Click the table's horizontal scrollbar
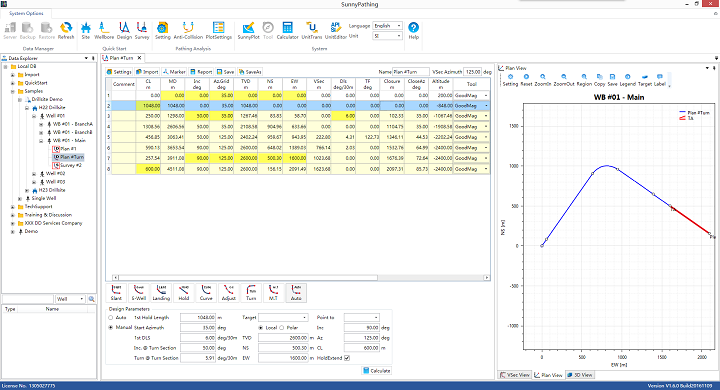Image resolution: width=720 pixels, height=390 pixels. (x=301, y=277)
